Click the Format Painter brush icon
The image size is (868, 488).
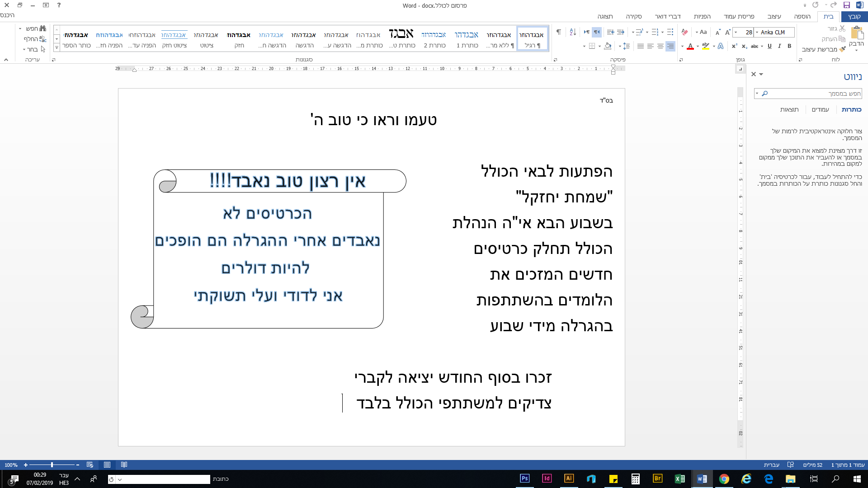click(843, 49)
